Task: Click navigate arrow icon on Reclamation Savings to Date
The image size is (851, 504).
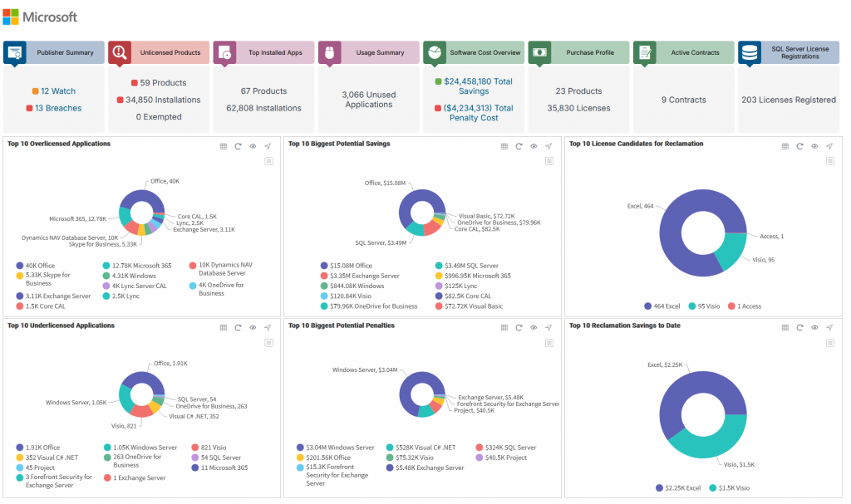Action: [x=829, y=328]
